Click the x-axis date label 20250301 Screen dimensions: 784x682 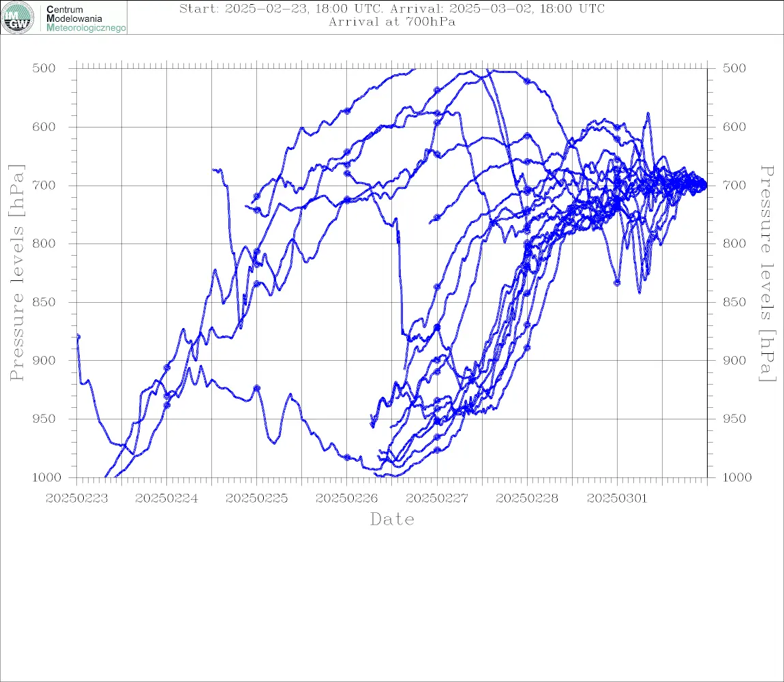click(x=617, y=499)
